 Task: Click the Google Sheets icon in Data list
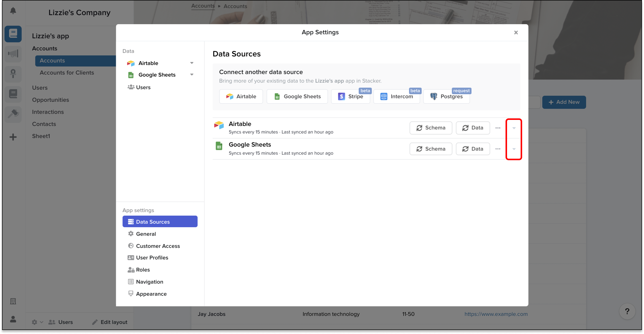click(131, 75)
